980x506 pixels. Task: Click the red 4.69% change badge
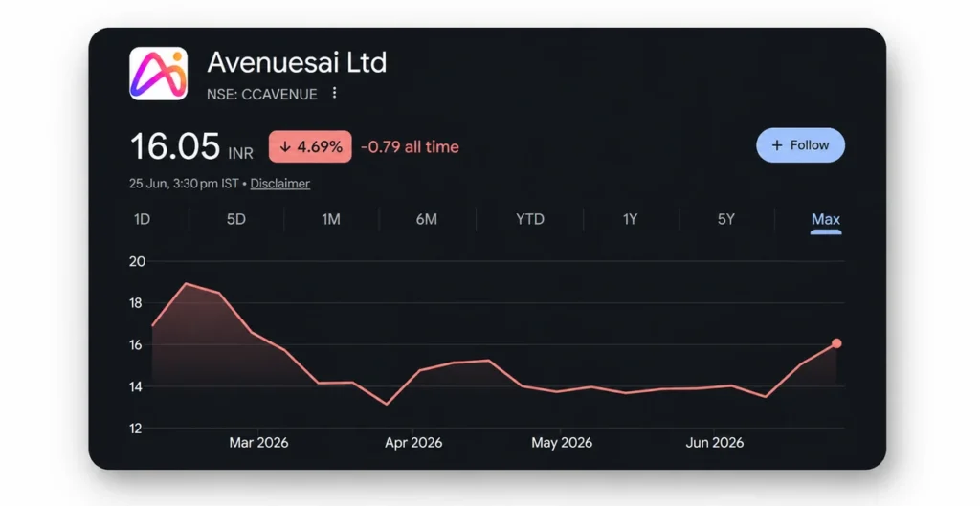tap(310, 146)
